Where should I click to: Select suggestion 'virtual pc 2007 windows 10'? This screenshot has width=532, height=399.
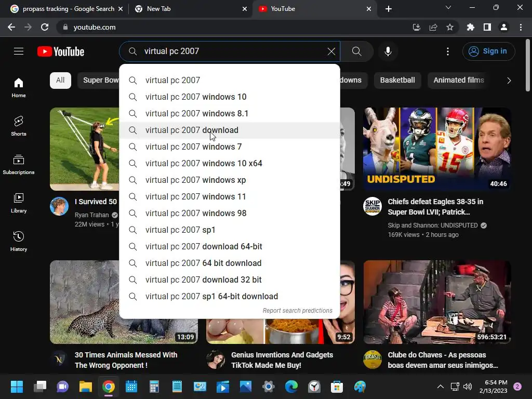229,97
